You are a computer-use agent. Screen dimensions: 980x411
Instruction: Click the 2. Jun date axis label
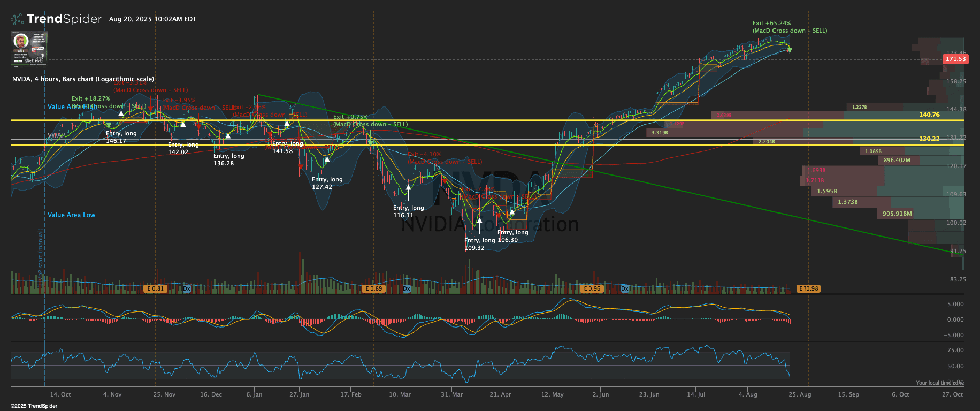click(x=601, y=394)
